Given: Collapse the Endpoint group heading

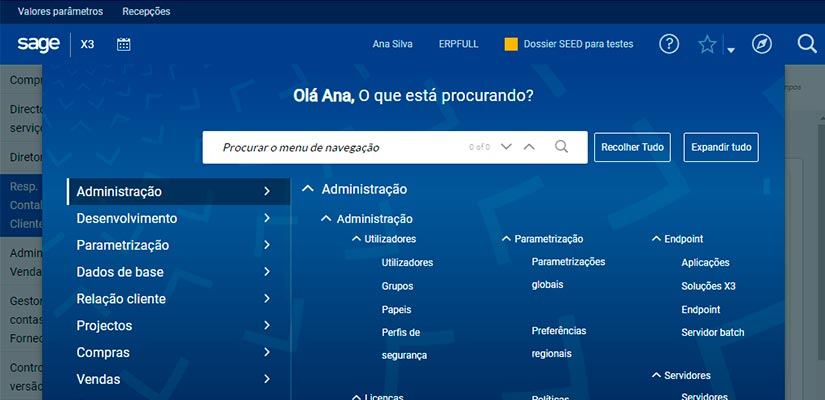Looking at the screenshot, I should (x=656, y=239).
